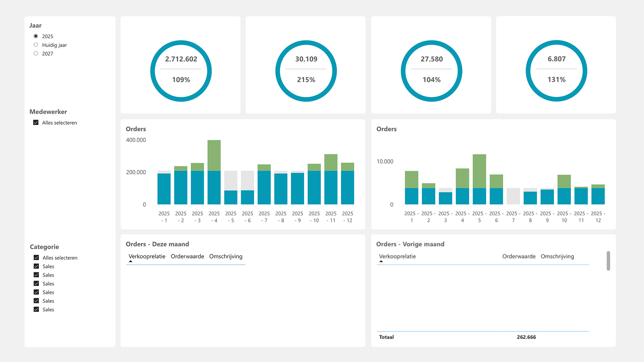Click "Verkooprelatie" header in Orders - Vorige maand
Image resolution: width=644 pixels, height=362 pixels.
pos(397,256)
